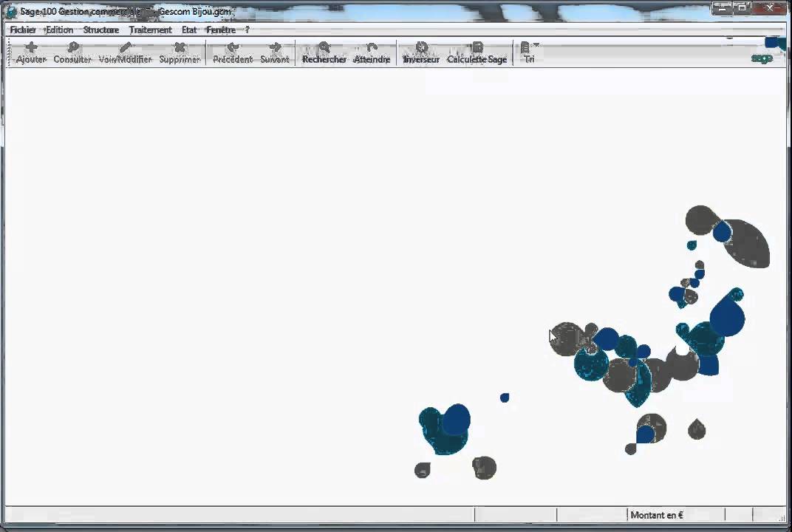This screenshot has width=792, height=532.
Task: Open the Fenêtre menu
Action: click(221, 30)
